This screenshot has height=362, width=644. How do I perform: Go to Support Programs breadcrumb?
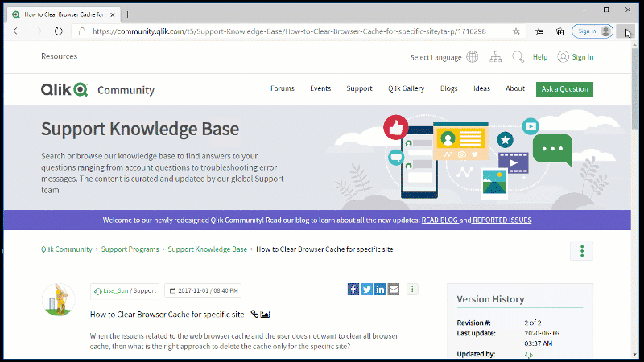(130, 249)
